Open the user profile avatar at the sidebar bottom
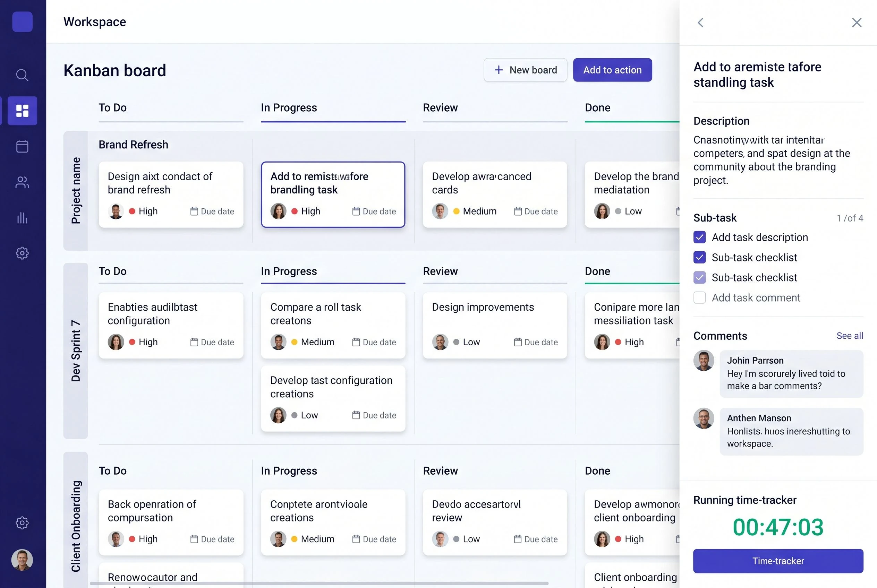 tap(22, 560)
